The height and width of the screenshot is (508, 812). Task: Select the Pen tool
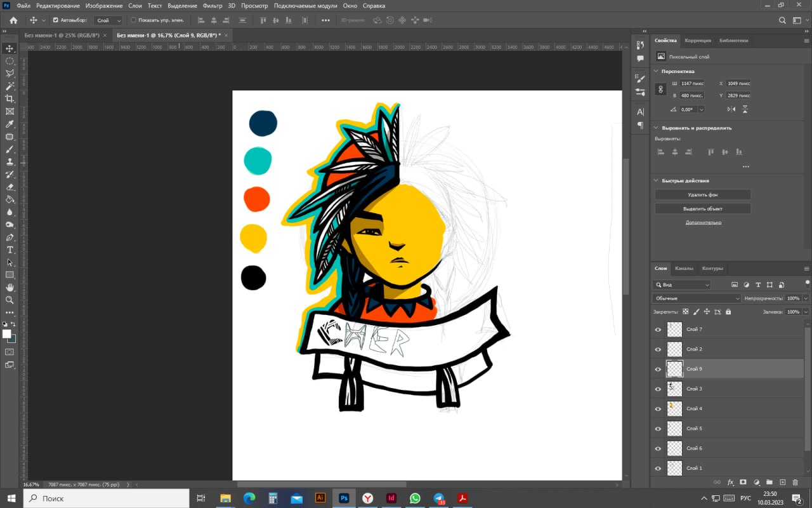(10, 237)
